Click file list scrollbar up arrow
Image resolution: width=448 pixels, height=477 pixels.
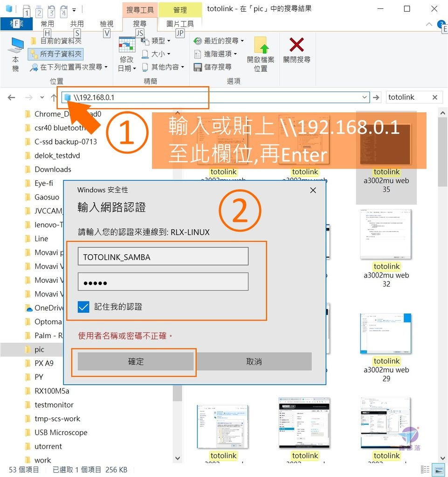pyautogui.click(x=443, y=113)
